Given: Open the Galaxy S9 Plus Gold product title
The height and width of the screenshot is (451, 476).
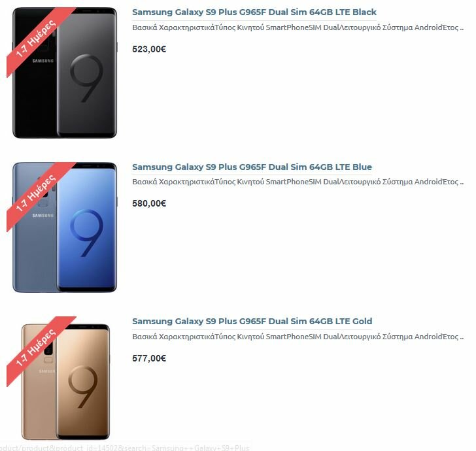Looking at the screenshot, I should pyautogui.click(x=252, y=321).
